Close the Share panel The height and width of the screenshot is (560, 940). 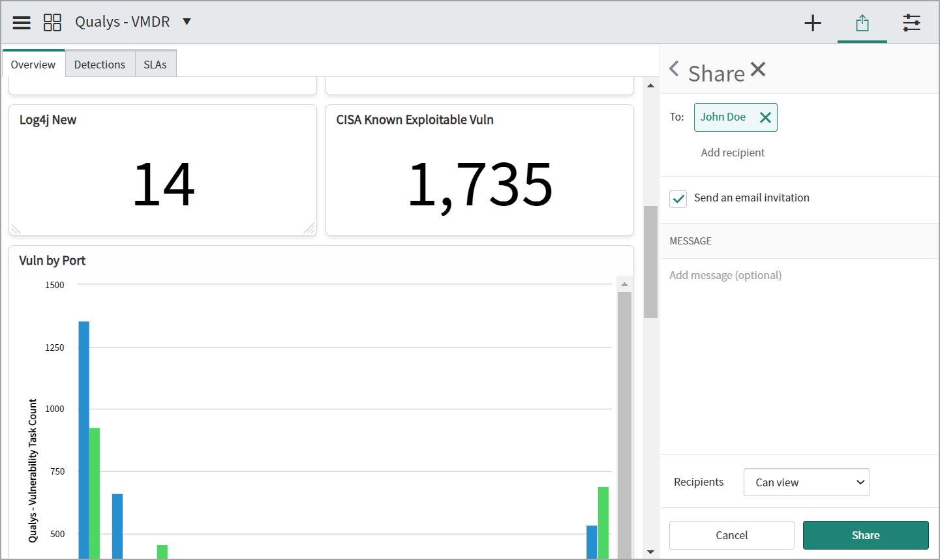pos(759,69)
